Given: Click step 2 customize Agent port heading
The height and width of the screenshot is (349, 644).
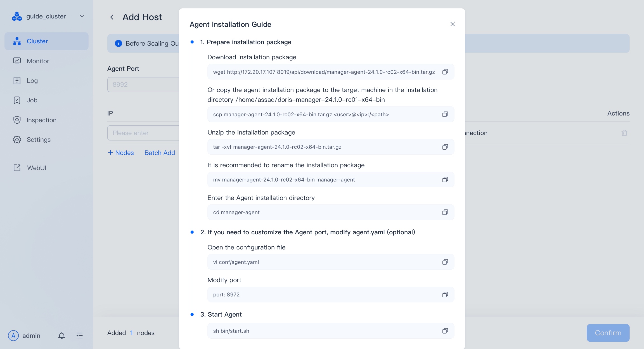Looking at the screenshot, I should 307,232.
